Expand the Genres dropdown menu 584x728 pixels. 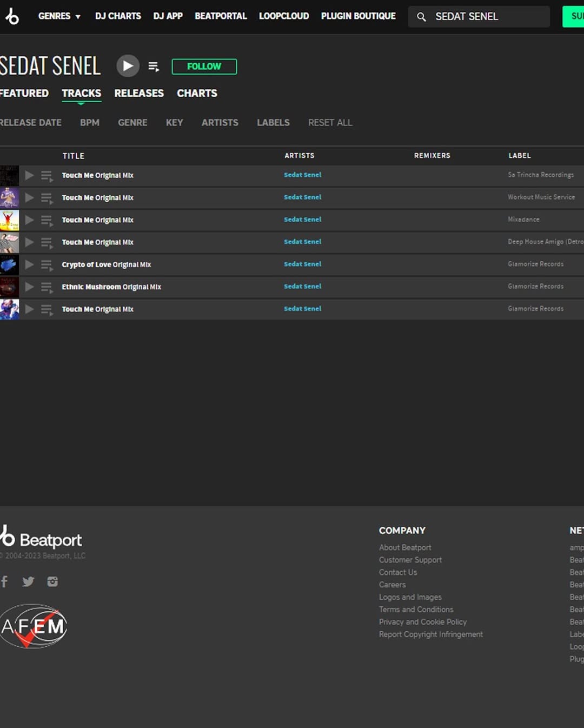(x=59, y=16)
